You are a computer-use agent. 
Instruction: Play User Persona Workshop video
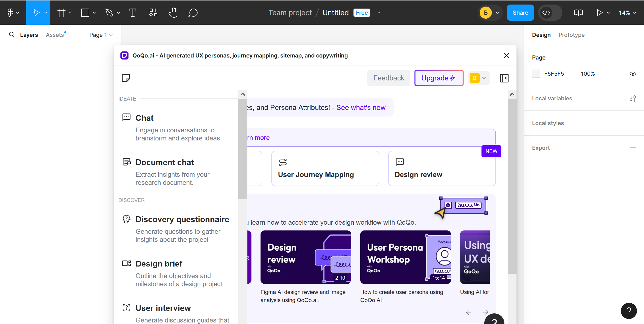point(405,257)
